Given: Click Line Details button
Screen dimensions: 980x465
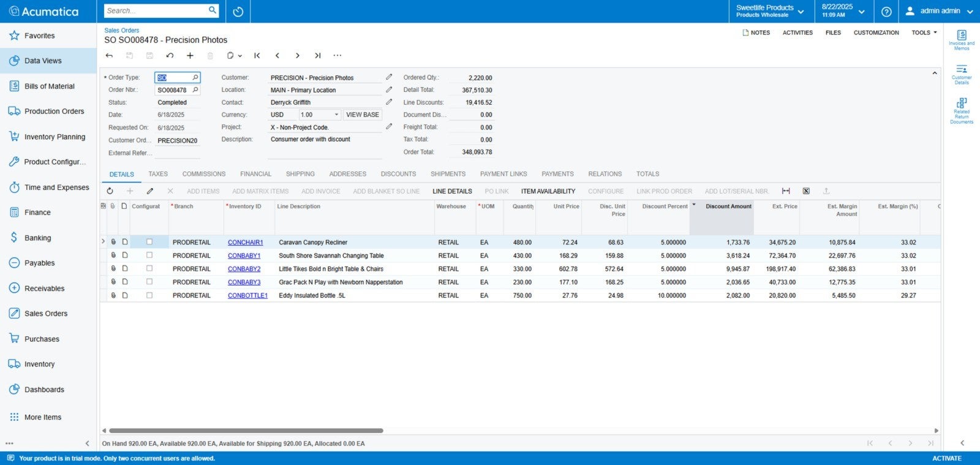Looking at the screenshot, I should point(452,191).
